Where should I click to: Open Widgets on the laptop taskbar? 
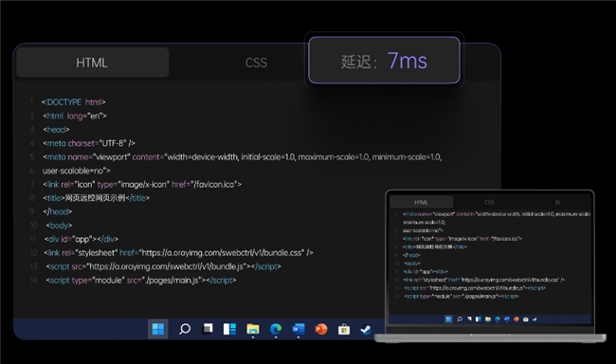tap(478, 319)
